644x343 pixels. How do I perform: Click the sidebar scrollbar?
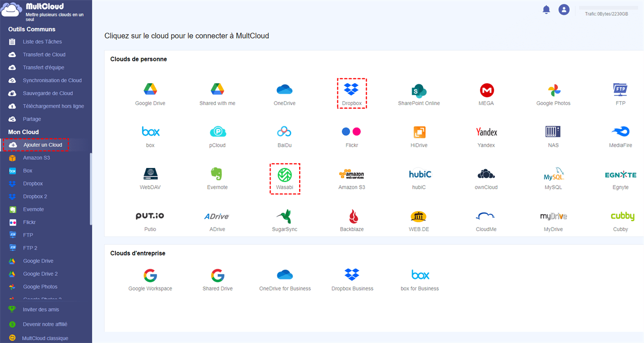click(91, 188)
